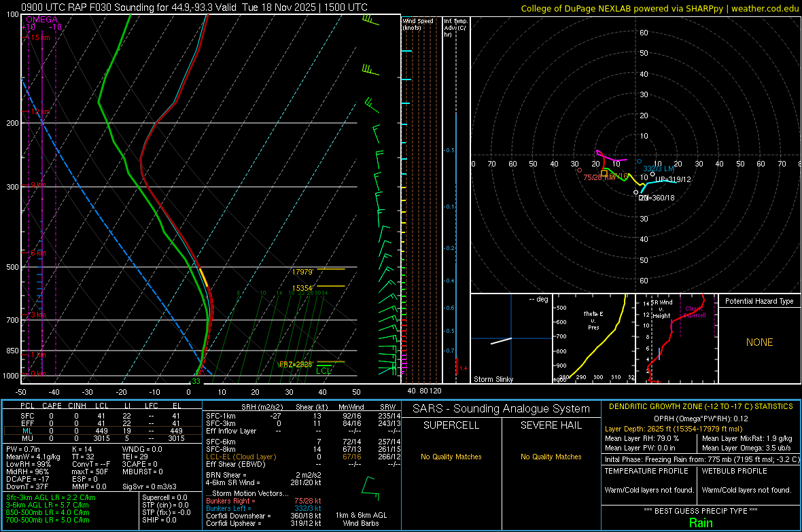Click the Classic Supercell marker text

tap(695, 312)
